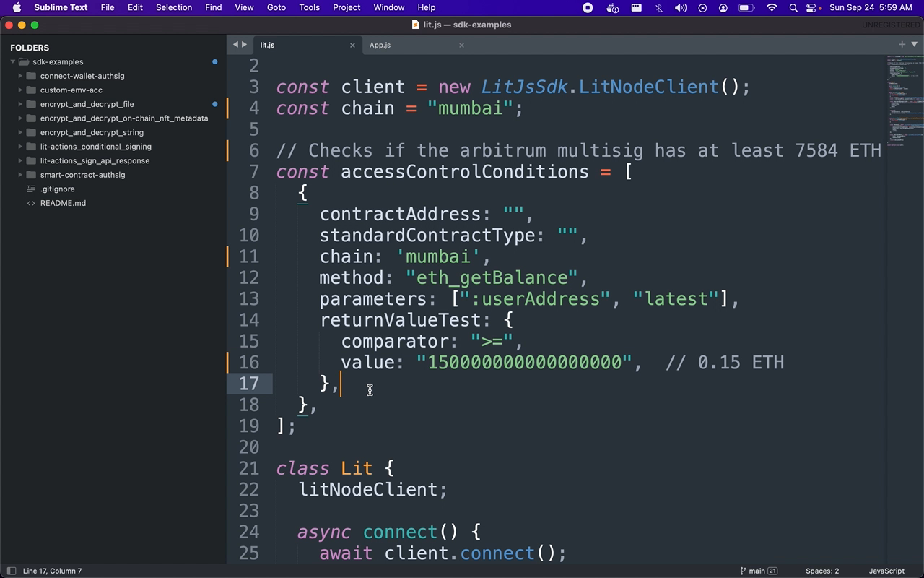
Task: Expand encrypt_and_decrypt_on-chain_nft_metadata folder
Action: click(20, 118)
